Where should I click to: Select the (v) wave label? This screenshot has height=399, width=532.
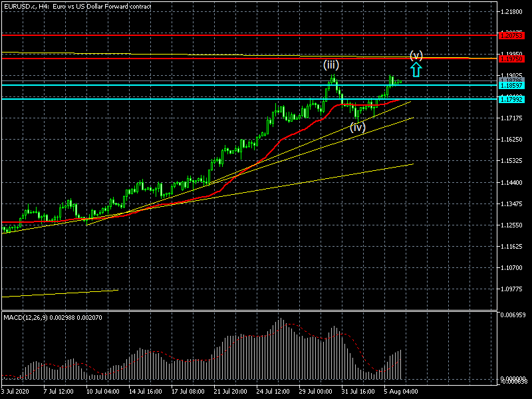point(416,55)
